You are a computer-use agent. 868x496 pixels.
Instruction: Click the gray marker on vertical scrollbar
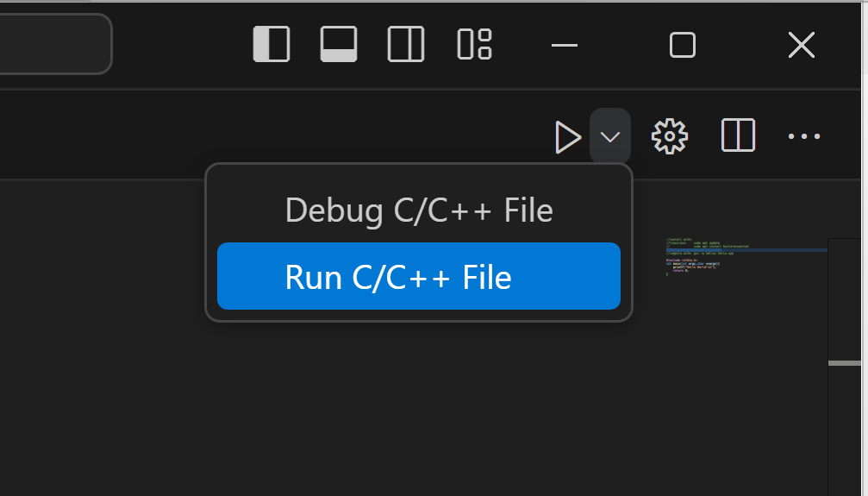[x=845, y=363]
